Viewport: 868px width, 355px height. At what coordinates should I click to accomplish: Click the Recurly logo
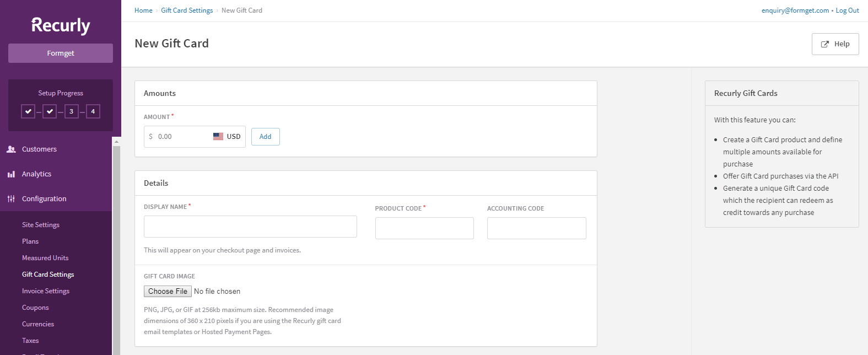point(61,25)
